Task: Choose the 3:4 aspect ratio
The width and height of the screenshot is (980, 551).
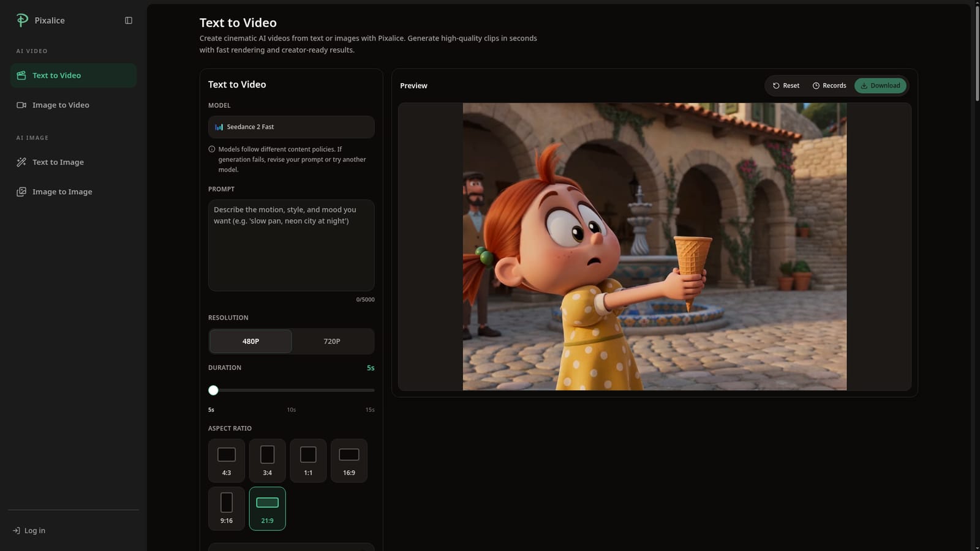Action: [x=267, y=460]
